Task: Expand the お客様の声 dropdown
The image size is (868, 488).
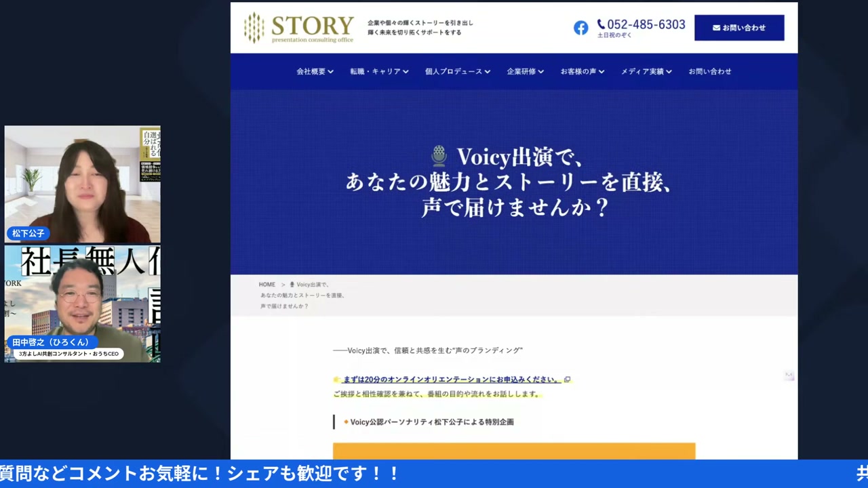Action: pyautogui.click(x=582, y=71)
